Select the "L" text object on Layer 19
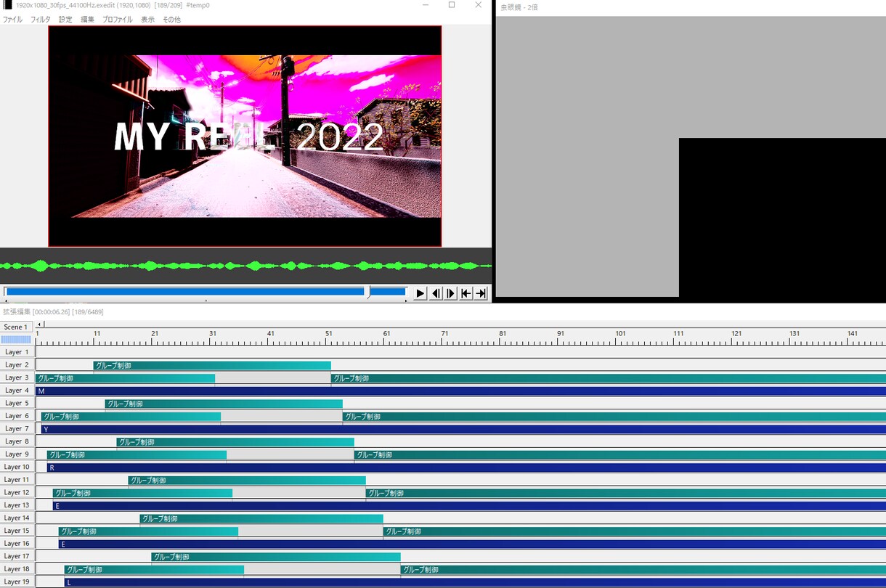Image resolution: width=886 pixels, height=588 pixels. 475,582
